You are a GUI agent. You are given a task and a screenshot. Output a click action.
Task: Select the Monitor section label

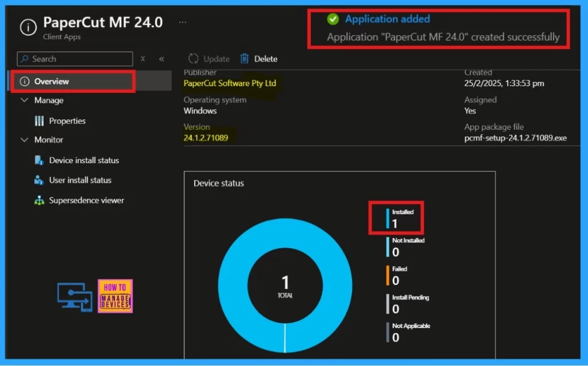tap(49, 140)
